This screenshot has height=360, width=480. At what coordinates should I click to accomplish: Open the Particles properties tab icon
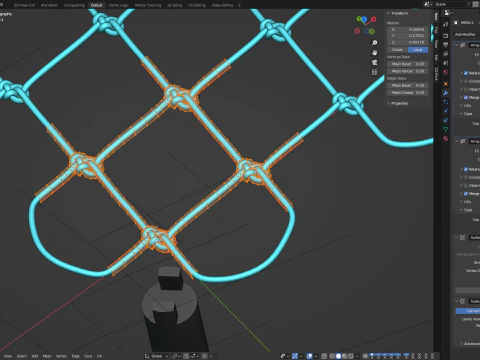click(x=446, y=102)
